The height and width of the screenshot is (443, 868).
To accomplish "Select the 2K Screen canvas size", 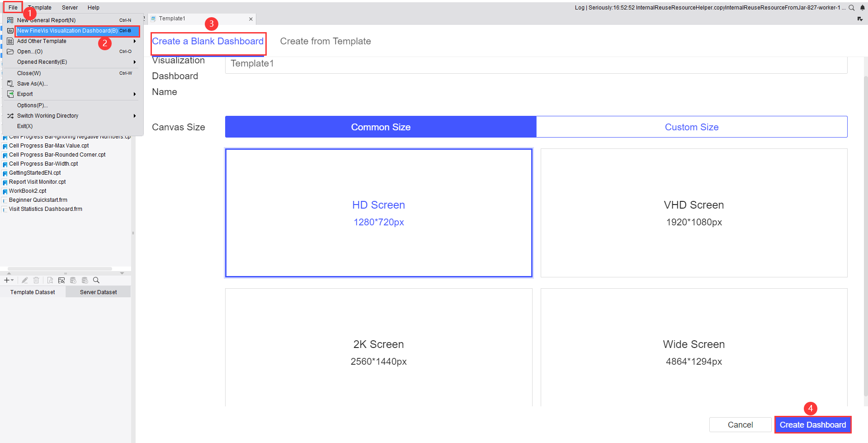I will click(x=378, y=352).
